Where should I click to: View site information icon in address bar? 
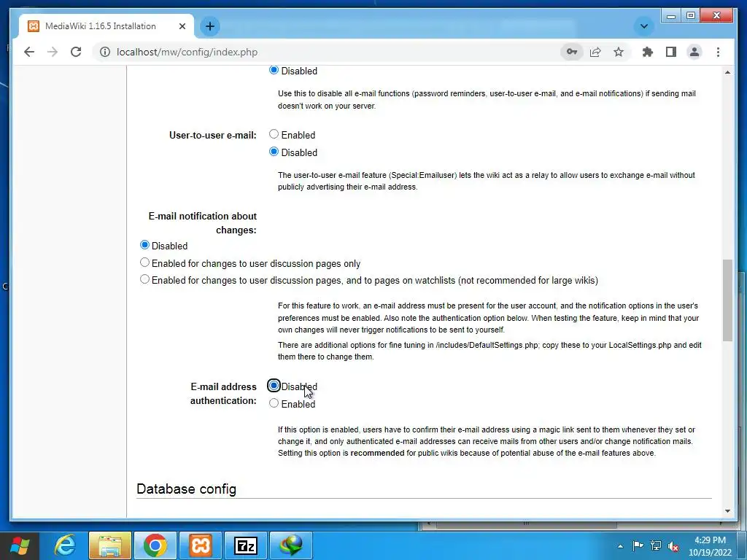[x=105, y=52]
